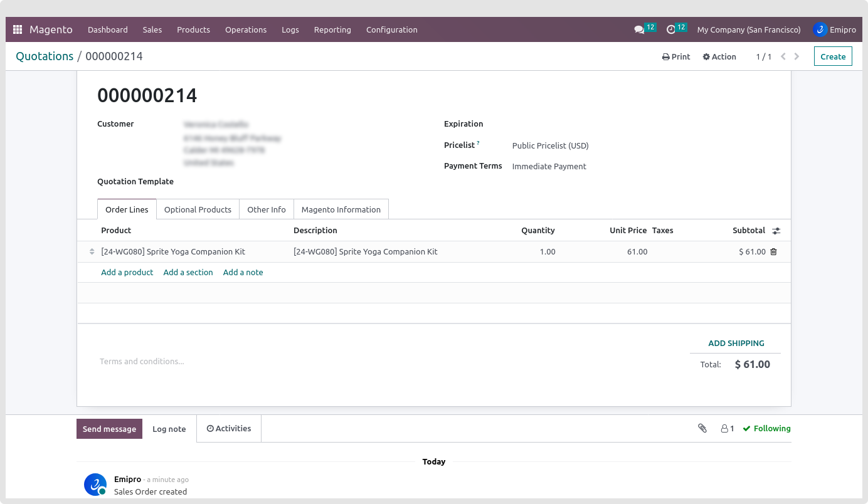Open the conversations chat icon

click(639, 29)
